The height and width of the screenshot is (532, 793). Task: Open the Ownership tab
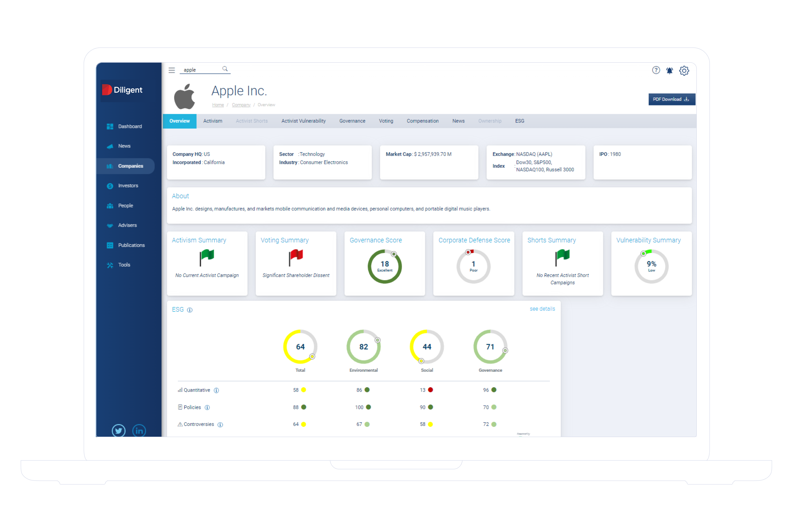coord(490,121)
